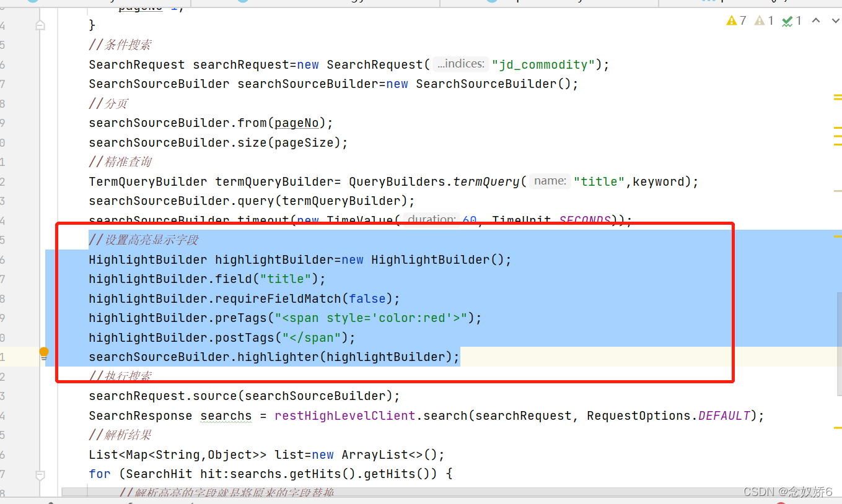Click the //执行搜索 comment line
842x504 pixels.
[120, 376]
